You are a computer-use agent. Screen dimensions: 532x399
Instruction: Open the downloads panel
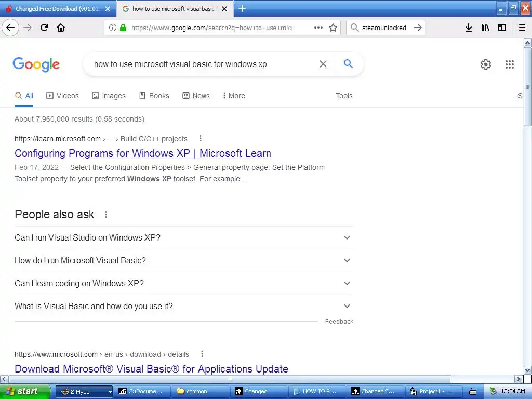pyautogui.click(x=469, y=28)
